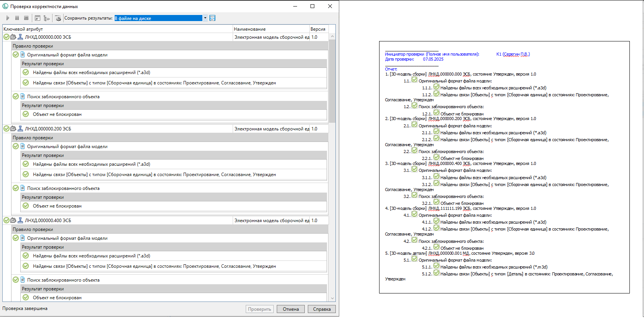Select the first 'Поиск заблокированного объекта' rule row
Image resolution: width=644 pixels, height=323 pixels.
[63, 97]
